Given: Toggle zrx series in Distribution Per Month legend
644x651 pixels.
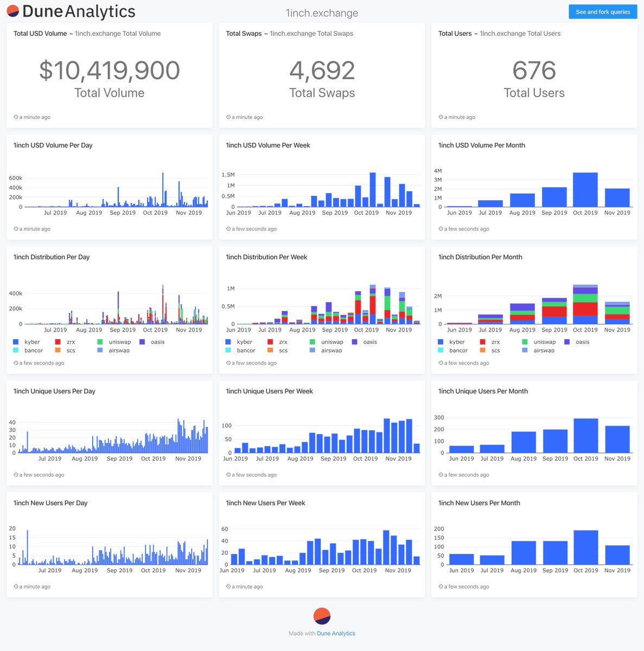Looking at the screenshot, I should [x=490, y=342].
